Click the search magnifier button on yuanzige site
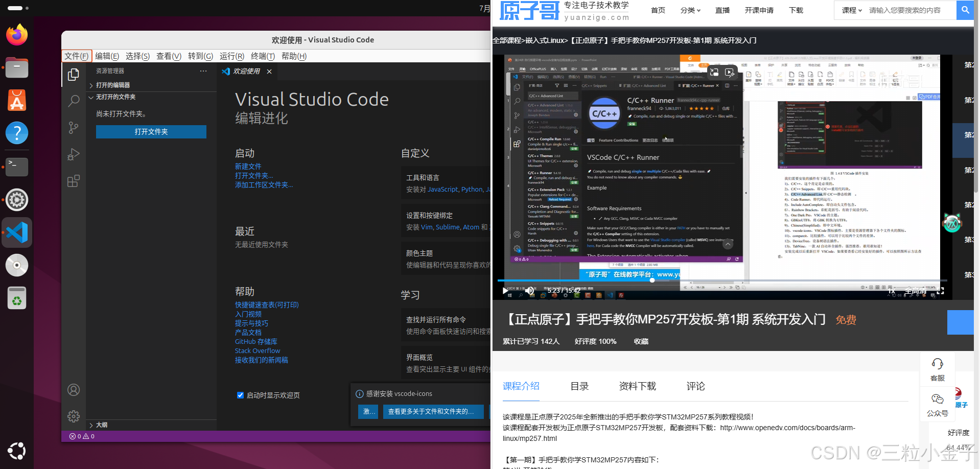This screenshot has height=469, width=980. (x=965, y=10)
